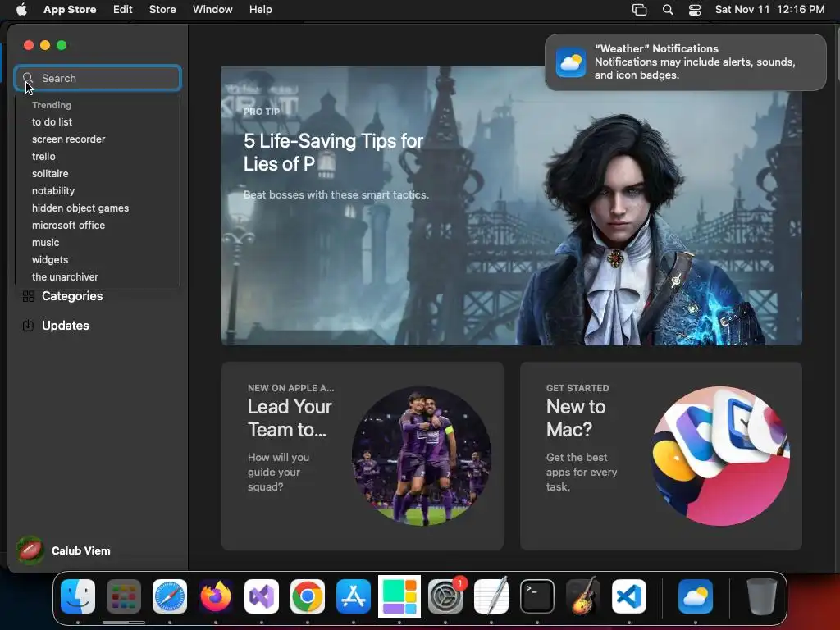Click the date and time in menu bar
Screen dimensions: 840x630
pos(769,10)
